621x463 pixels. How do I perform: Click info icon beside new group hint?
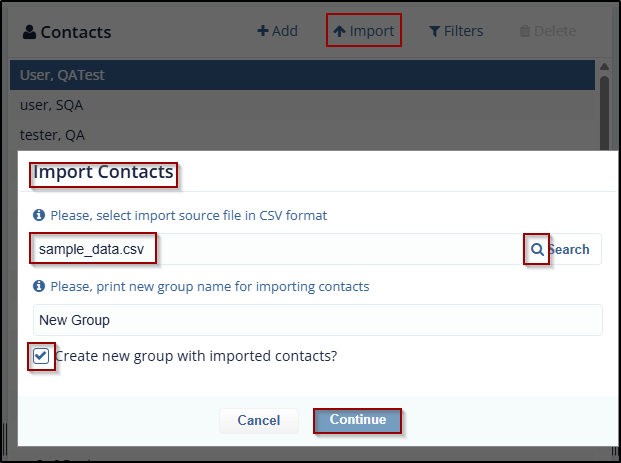click(39, 286)
